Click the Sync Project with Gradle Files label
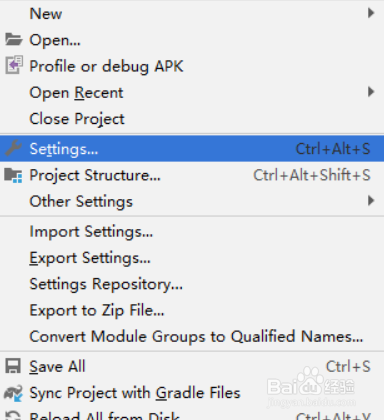 pos(135,393)
